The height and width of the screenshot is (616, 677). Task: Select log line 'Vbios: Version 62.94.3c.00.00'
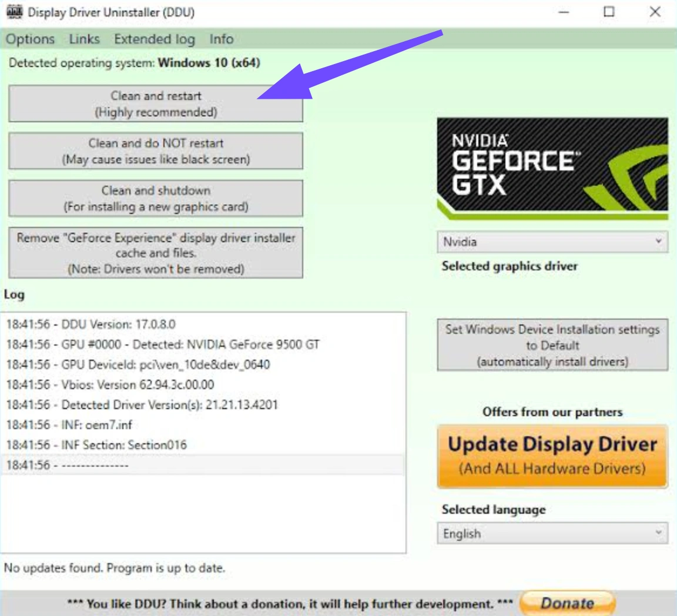coord(203,384)
